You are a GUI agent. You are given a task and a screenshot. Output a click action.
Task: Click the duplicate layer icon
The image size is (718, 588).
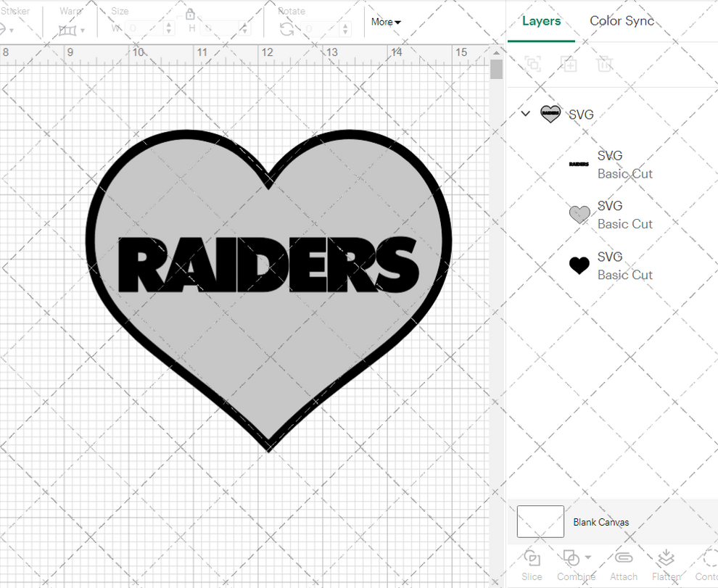point(569,64)
